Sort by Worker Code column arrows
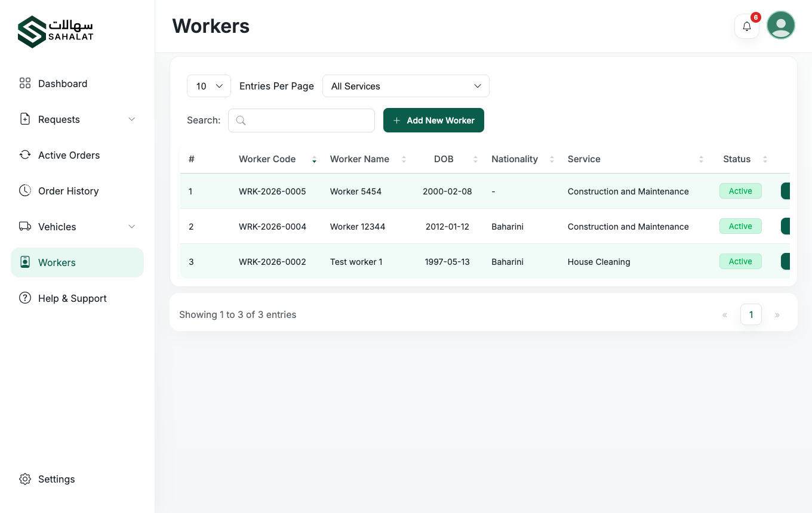Screen dimensions: 812x513 pos(314,159)
